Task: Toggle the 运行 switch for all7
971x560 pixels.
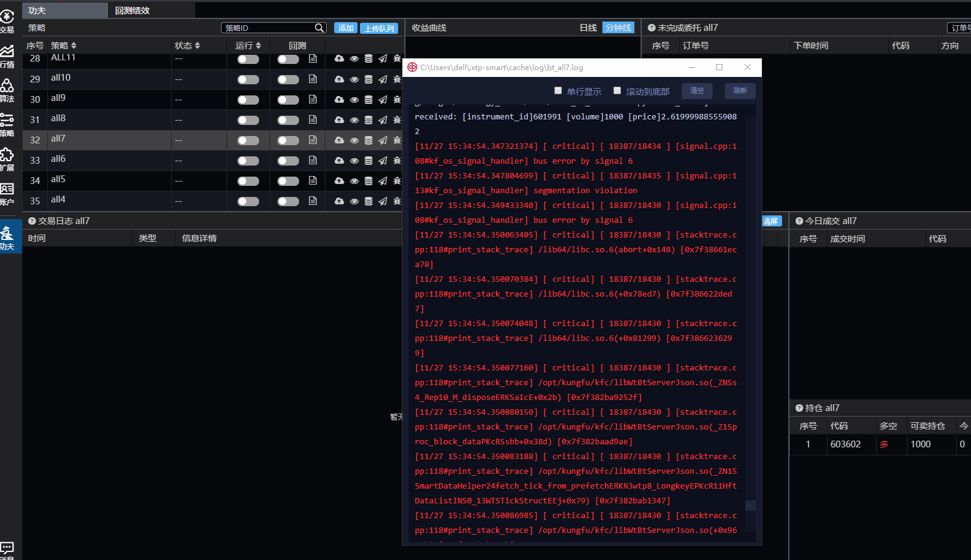Action: coord(248,140)
